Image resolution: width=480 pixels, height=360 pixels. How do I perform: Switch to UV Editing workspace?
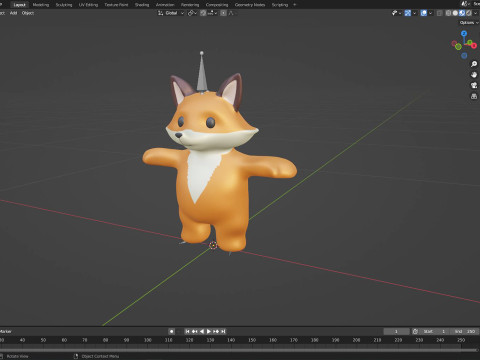tap(88, 5)
